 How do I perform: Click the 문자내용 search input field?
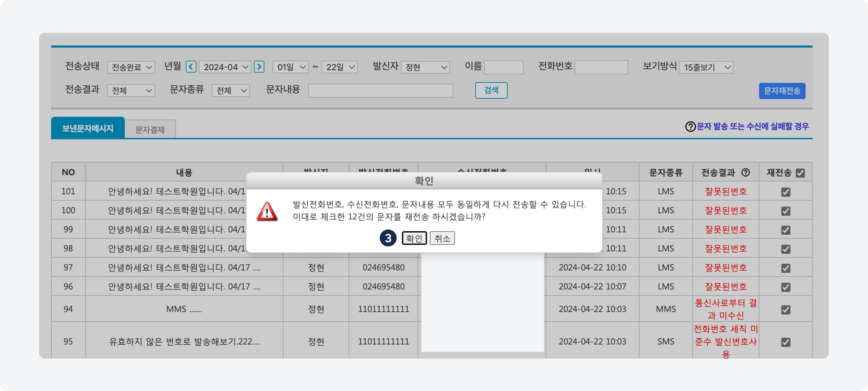pyautogui.click(x=380, y=91)
